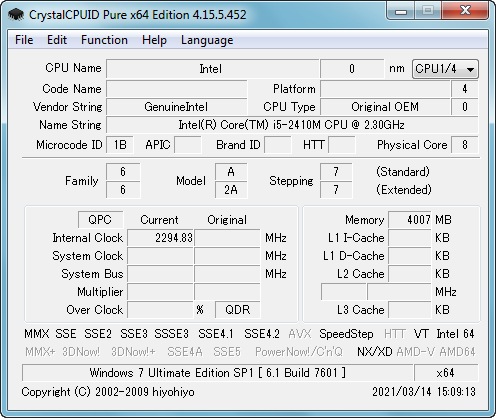Click the QPC timer button
Viewport: 496px width, 418px height.
[x=100, y=220]
